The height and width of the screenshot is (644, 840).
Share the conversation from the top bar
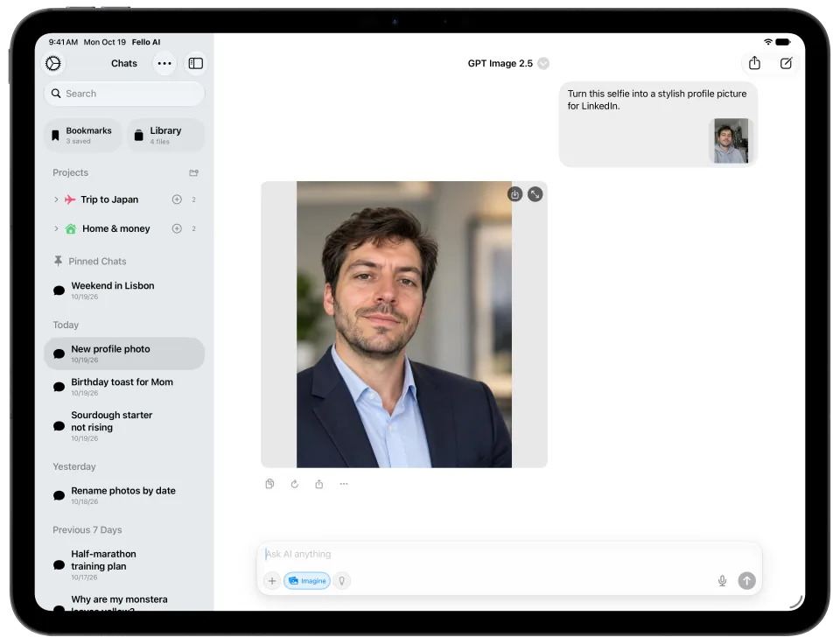tap(754, 63)
